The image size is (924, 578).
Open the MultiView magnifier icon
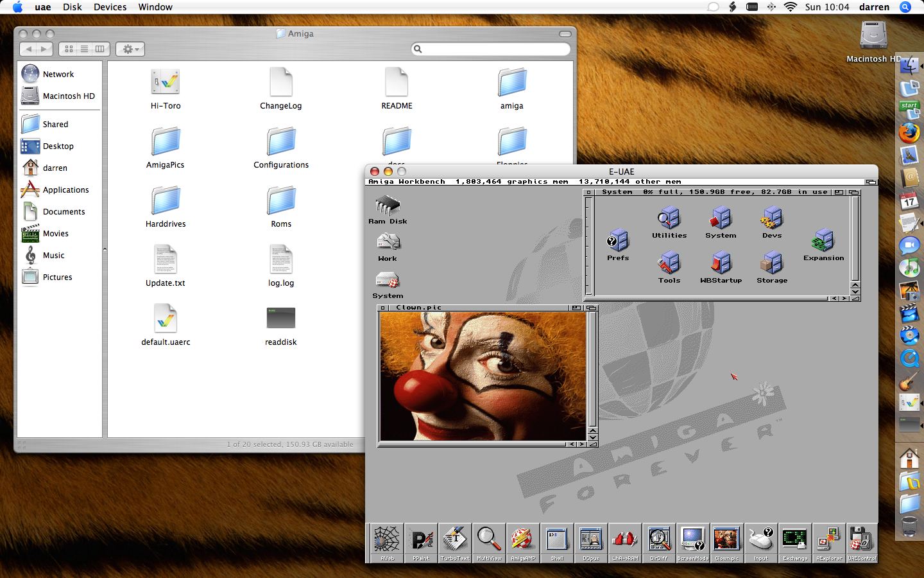(x=489, y=543)
